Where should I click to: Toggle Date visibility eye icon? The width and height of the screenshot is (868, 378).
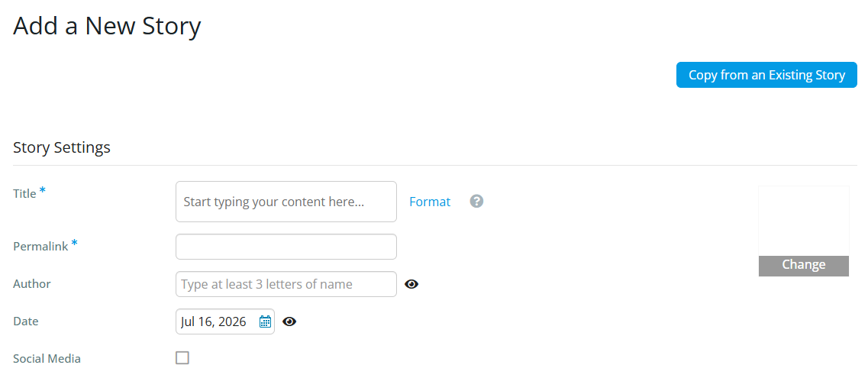coord(289,321)
